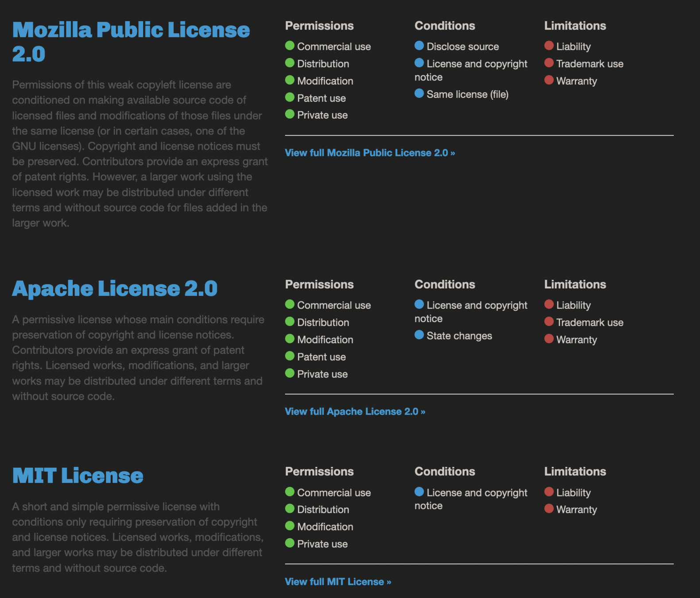Click green dot beside Apache Modification
The image size is (700, 598).
[x=290, y=339]
